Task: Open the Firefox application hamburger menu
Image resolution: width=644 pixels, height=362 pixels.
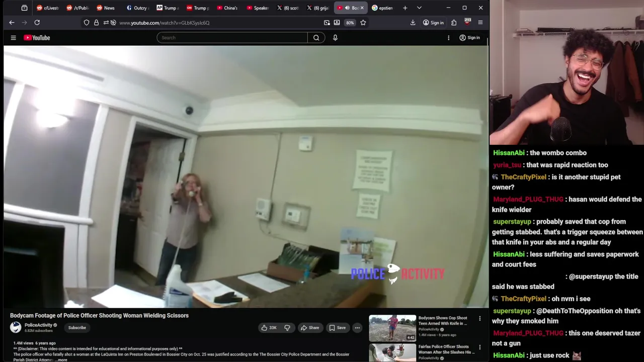Action: 480,23
